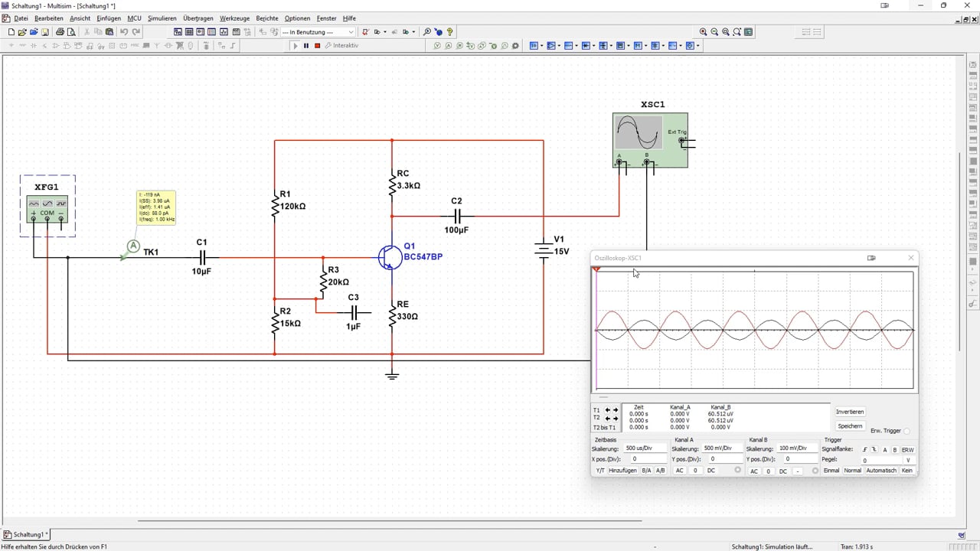Click the Interaktiv simulation mode button
980x551 pixels.
[341, 46]
